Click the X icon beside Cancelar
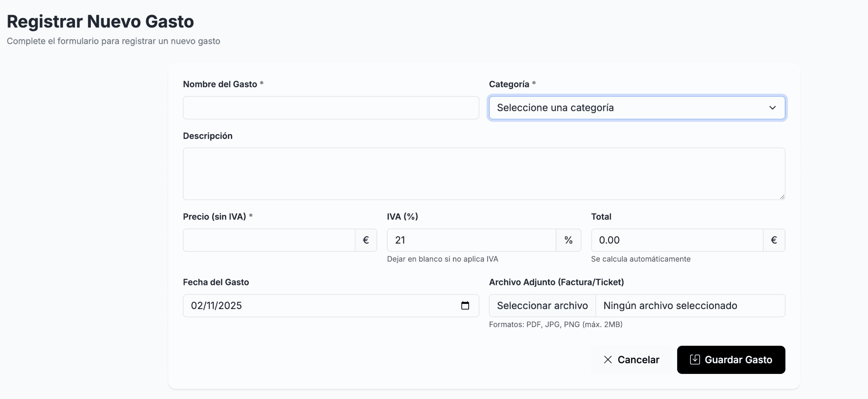 point(608,360)
